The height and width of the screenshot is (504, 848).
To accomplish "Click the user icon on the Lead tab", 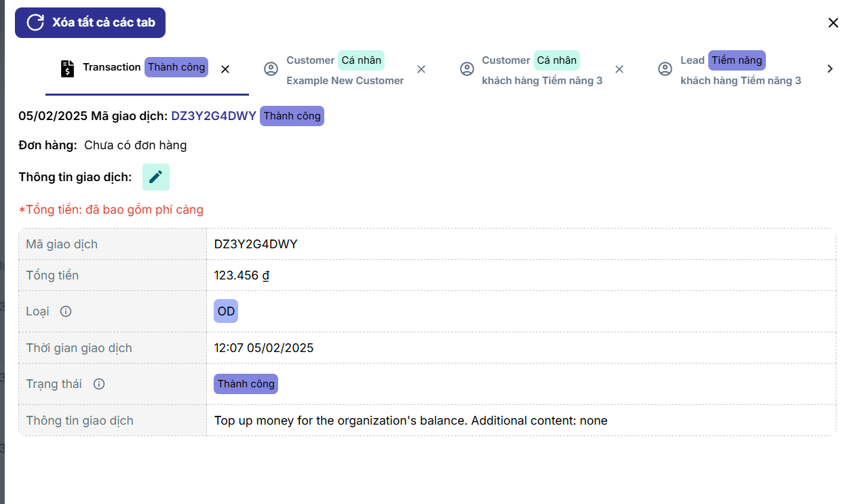I will [x=666, y=69].
